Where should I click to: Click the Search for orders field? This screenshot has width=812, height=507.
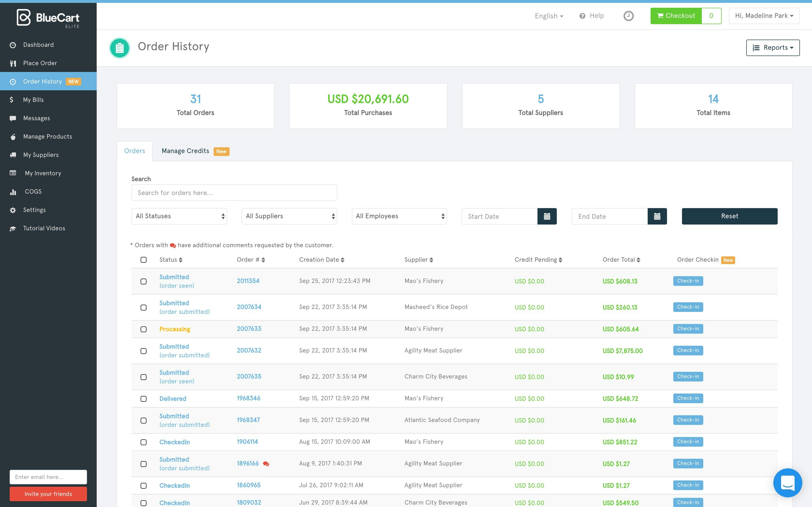[234, 193]
